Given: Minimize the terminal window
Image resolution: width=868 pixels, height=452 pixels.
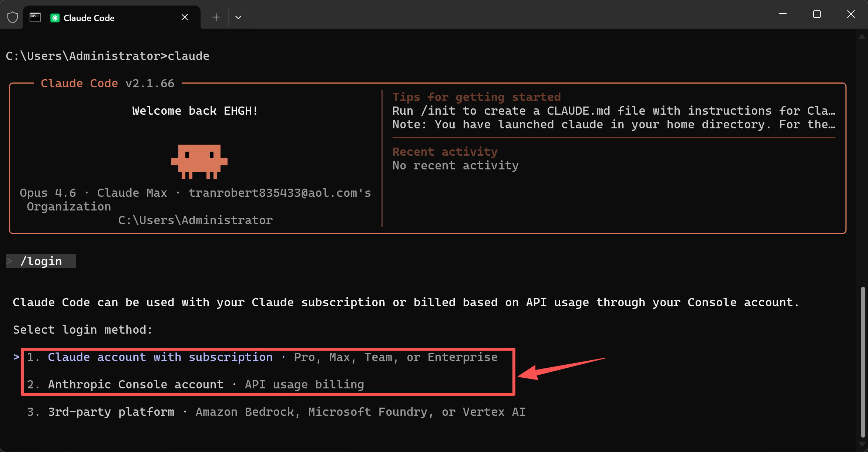Looking at the screenshot, I should (x=783, y=14).
